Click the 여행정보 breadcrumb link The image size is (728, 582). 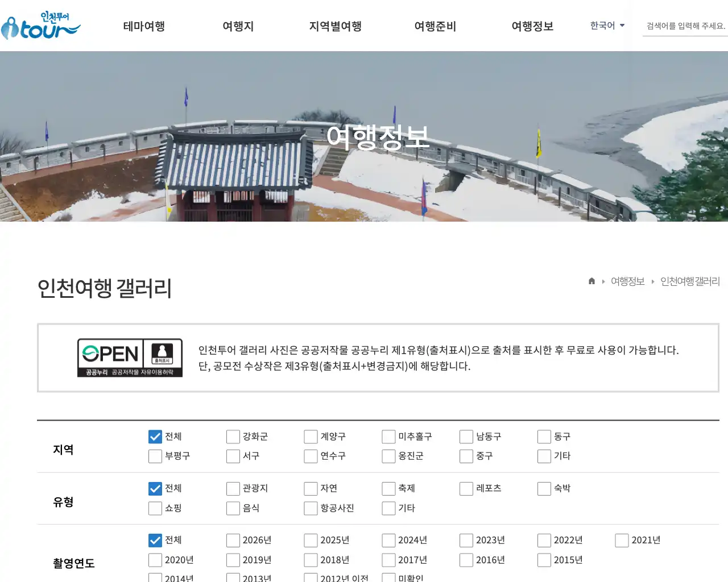(627, 281)
